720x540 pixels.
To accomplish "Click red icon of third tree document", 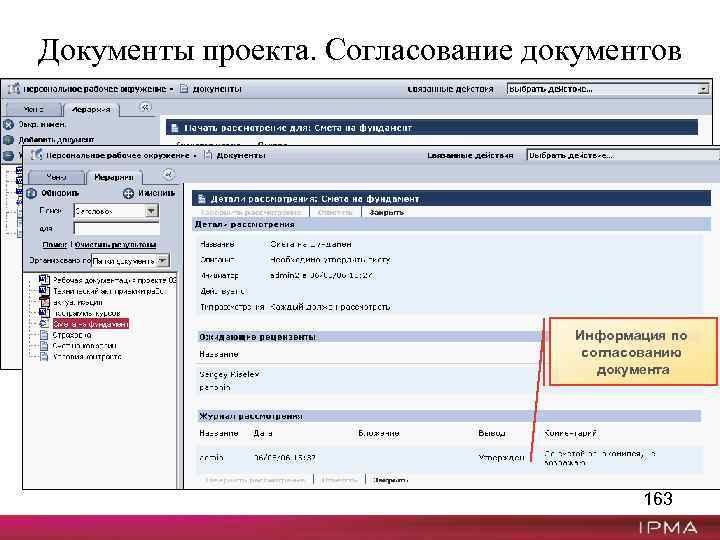I will (44, 302).
